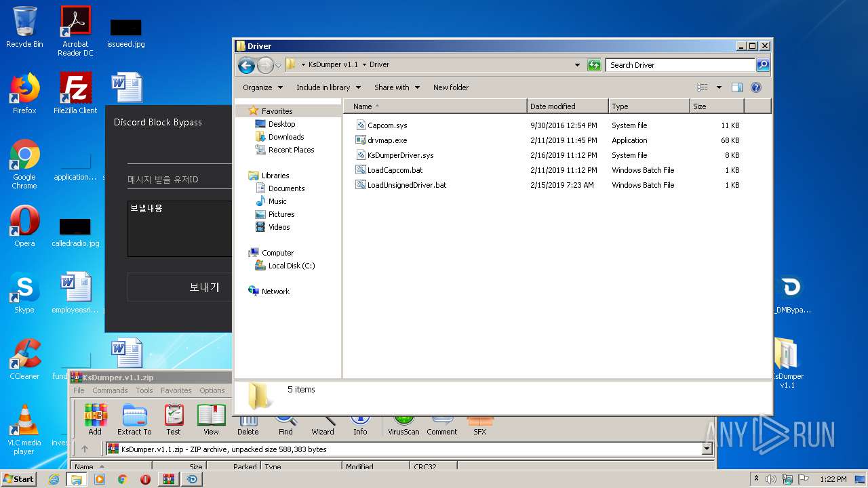
Task: Open the Share with dropdown
Action: click(x=397, y=87)
